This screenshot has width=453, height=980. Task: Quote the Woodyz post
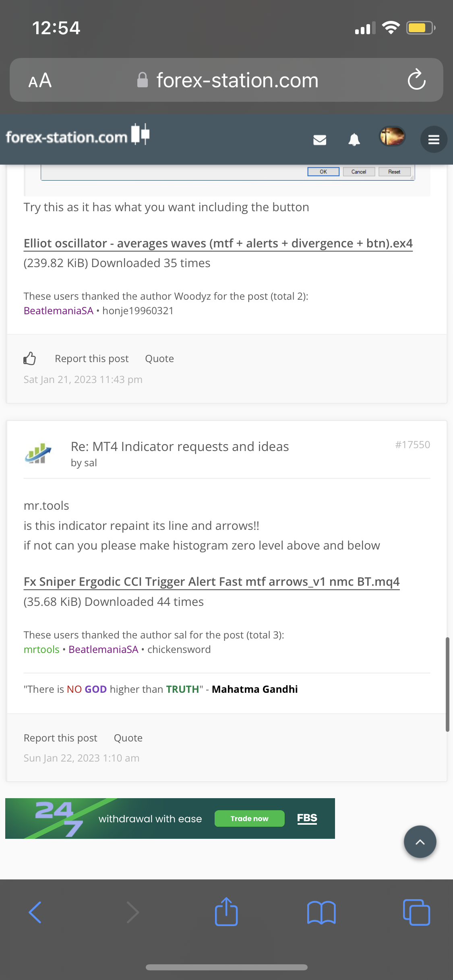159,358
